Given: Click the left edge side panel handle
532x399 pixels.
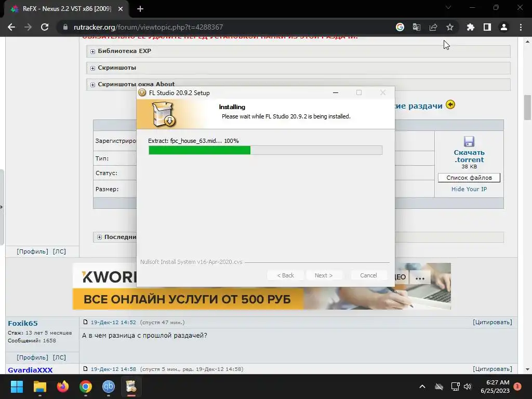Looking at the screenshot, I should 2,207.
